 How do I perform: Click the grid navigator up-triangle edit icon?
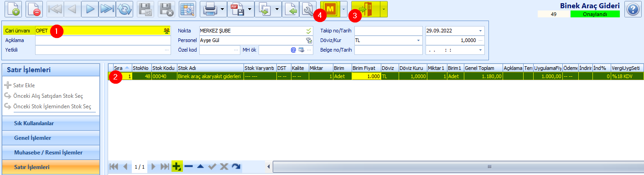(x=200, y=167)
